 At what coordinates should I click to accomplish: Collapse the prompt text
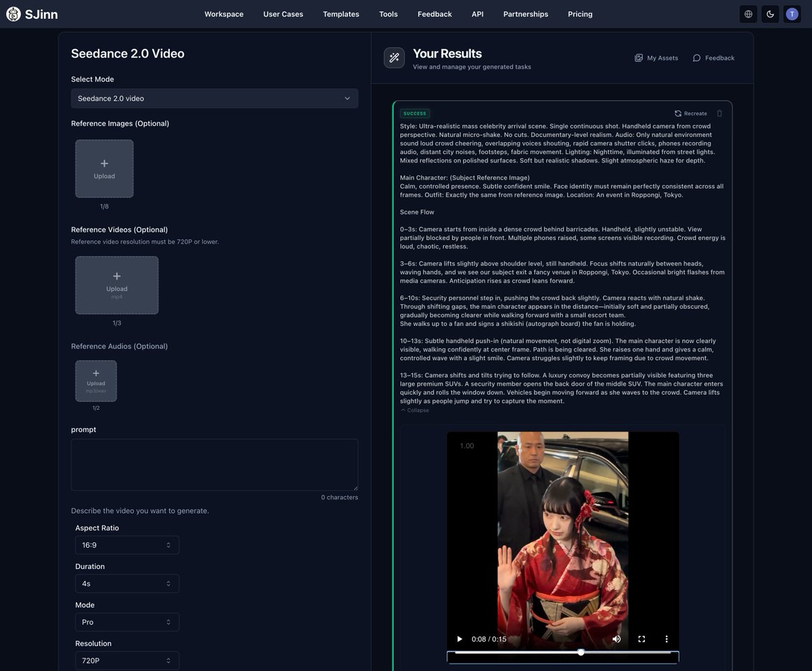[x=415, y=411]
